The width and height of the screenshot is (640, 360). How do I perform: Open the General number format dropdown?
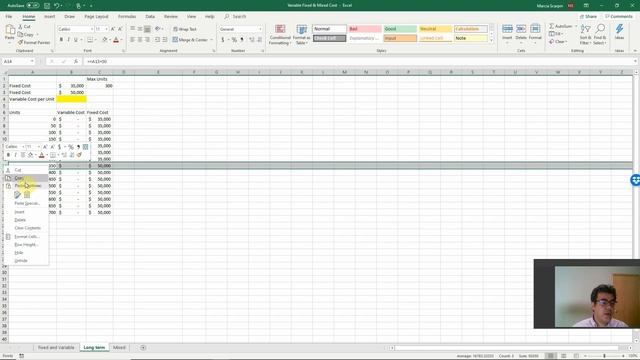coord(260,29)
